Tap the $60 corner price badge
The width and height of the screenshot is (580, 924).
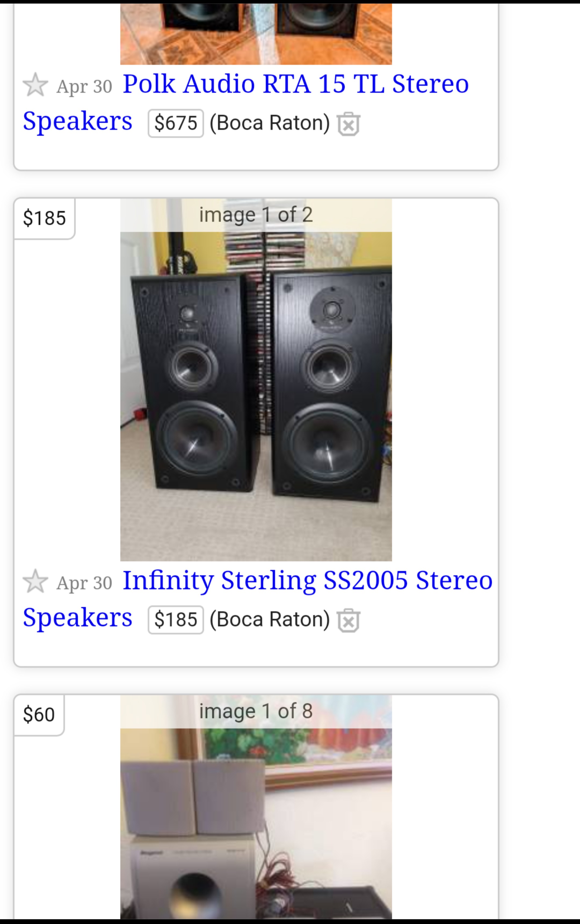click(x=39, y=714)
